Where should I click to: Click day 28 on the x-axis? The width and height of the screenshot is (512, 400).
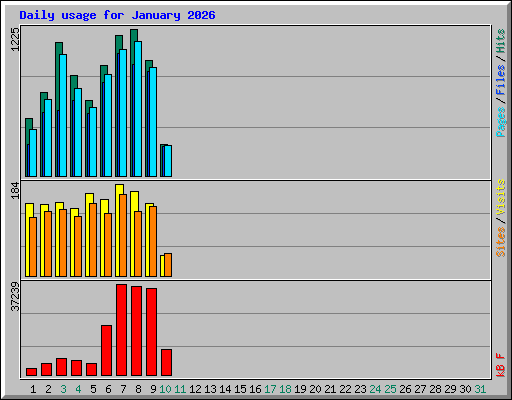[435, 389]
